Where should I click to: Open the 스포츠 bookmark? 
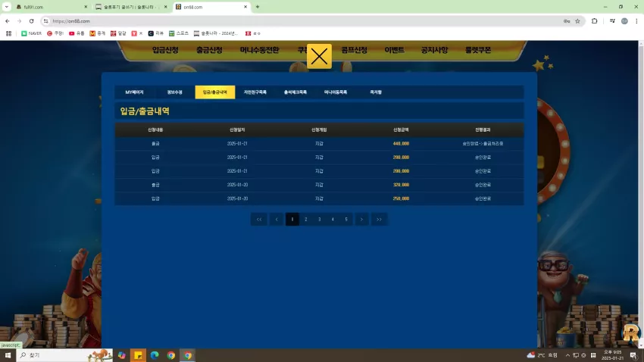pyautogui.click(x=179, y=33)
